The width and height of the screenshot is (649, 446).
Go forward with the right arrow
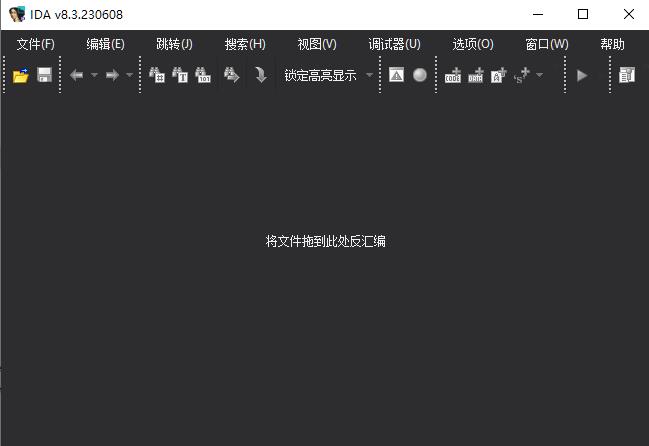[x=112, y=75]
